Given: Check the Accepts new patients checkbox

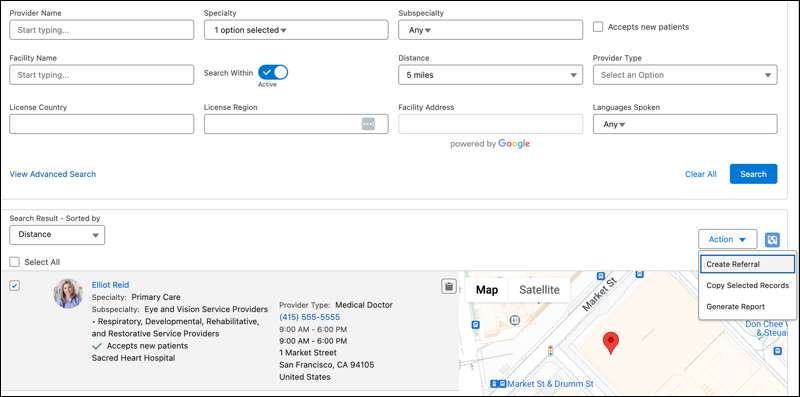Looking at the screenshot, I should point(598,27).
